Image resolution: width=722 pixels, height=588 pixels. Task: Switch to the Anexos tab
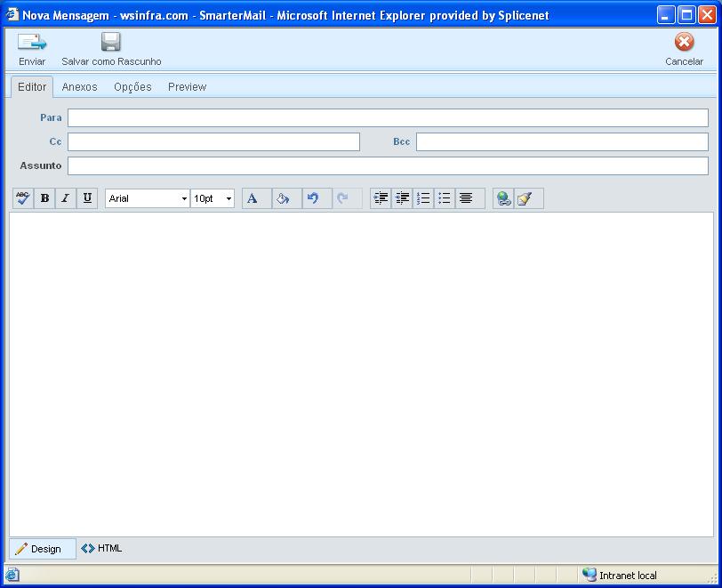tap(79, 87)
